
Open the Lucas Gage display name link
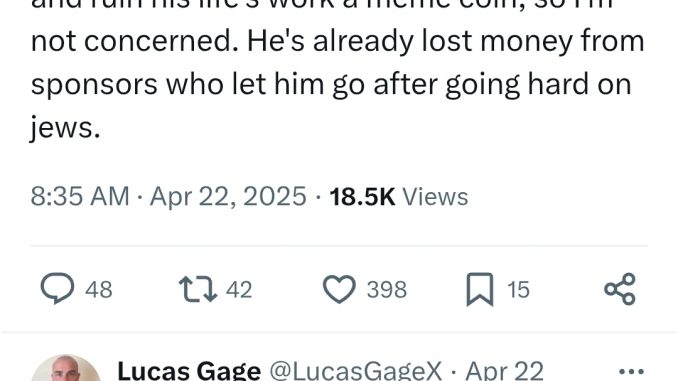click(189, 371)
